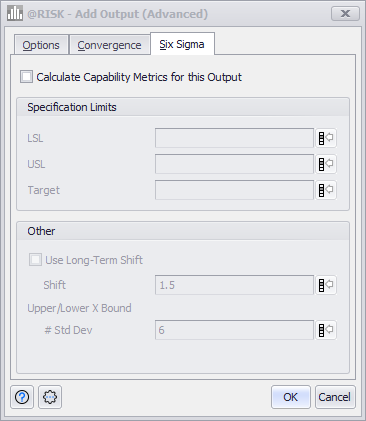Click the USL input field
This screenshot has height=421, width=366.
234,164
